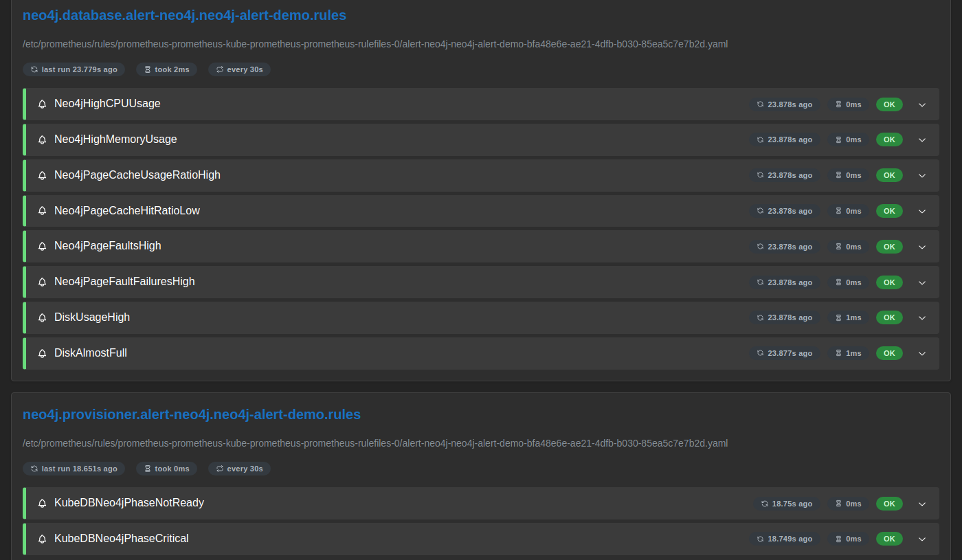Click the hourglass icon in DiskUsageHigh row
Viewport: 962px width, 560px height.
pos(838,317)
